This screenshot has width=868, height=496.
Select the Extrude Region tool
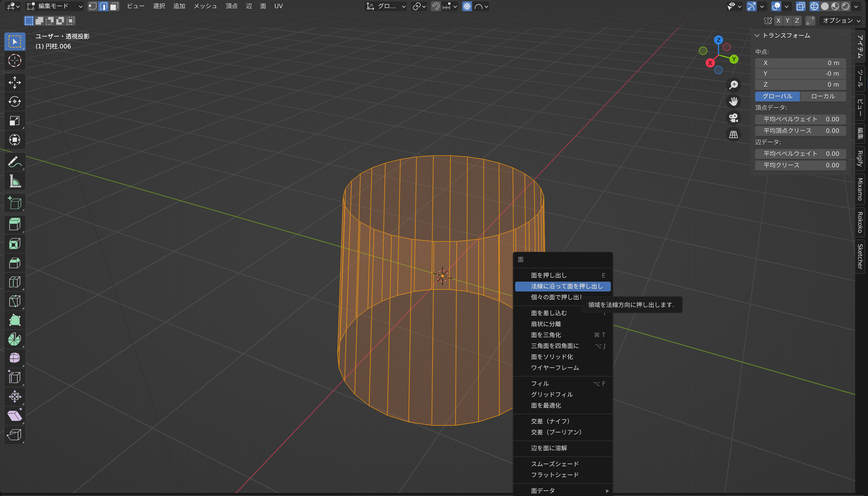[x=15, y=224]
